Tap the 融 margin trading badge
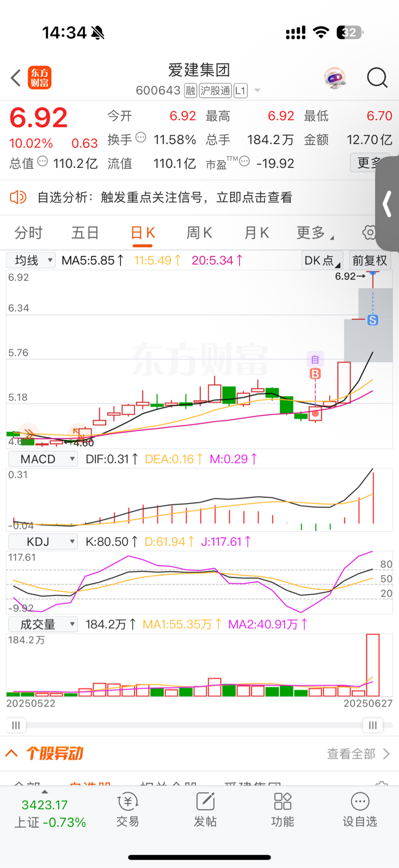399x868 pixels. [190, 91]
